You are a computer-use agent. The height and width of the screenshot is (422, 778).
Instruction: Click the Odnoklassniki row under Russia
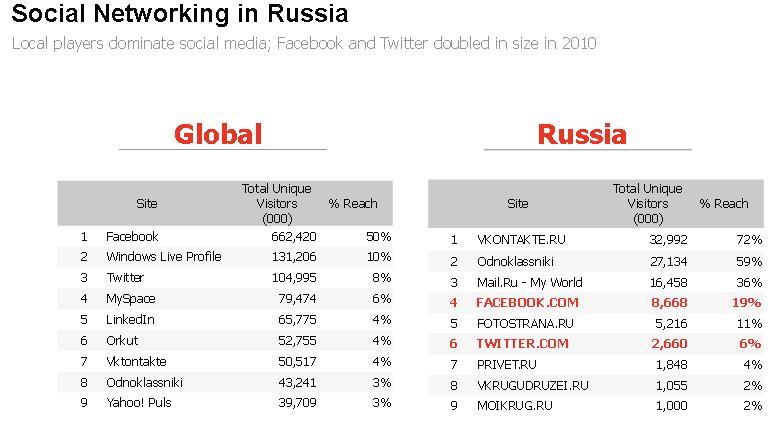point(596,261)
